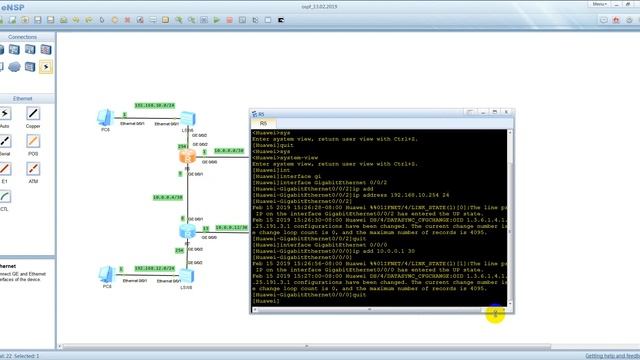The image size is (640, 360).
Task: Open all CLI windows icon
Action: click(281, 20)
